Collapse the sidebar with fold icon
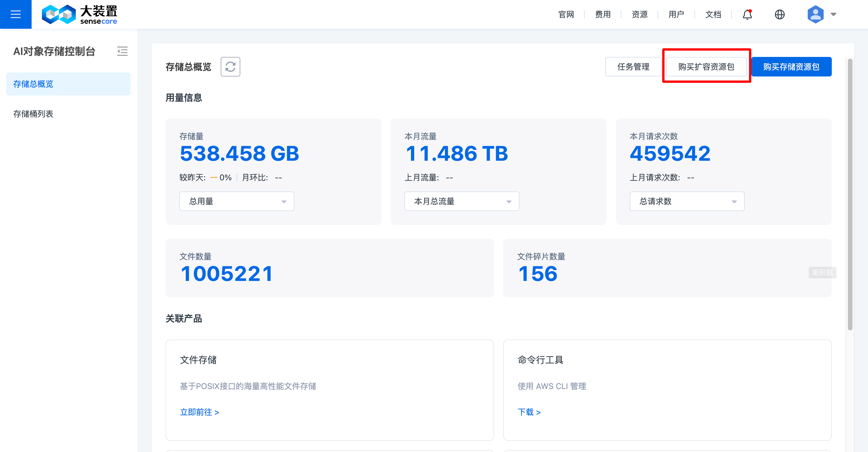The image size is (868, 452). click(x=122, y=51)
